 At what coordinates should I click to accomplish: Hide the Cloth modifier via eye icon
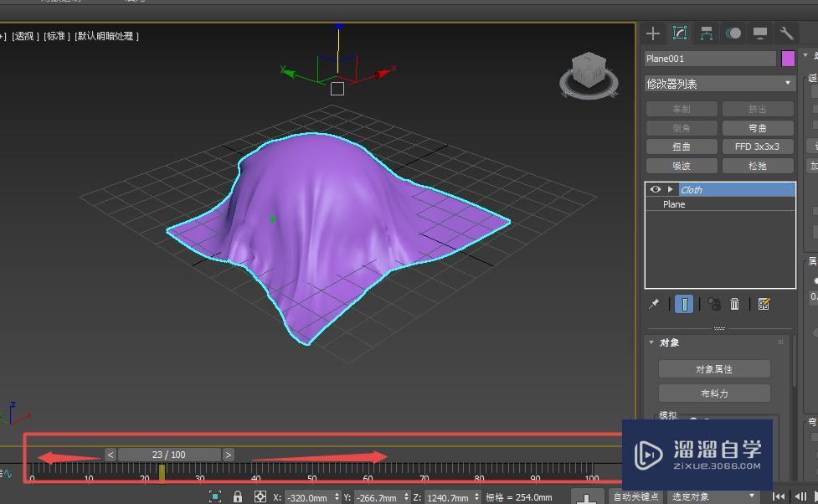(656, 190)
